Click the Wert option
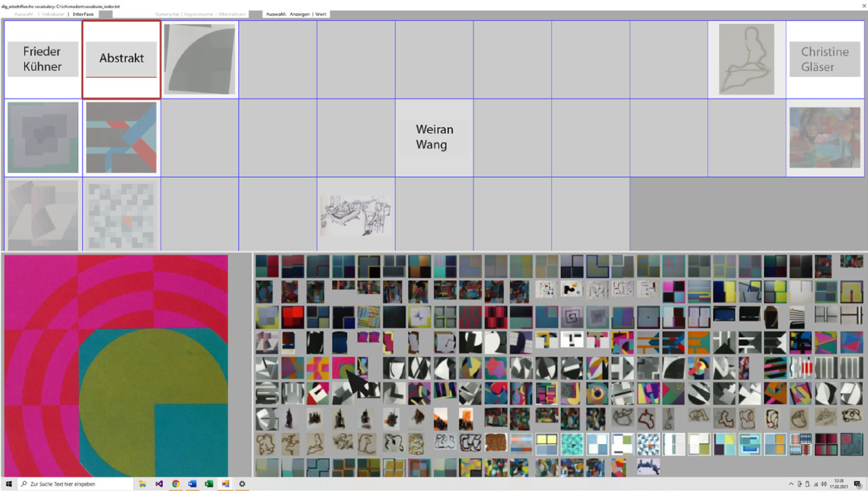868x491 pixels. pos(321,14)
